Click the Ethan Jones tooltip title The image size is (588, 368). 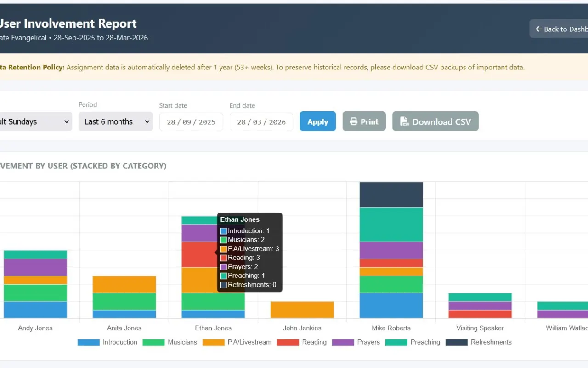[x=240, y=219]
